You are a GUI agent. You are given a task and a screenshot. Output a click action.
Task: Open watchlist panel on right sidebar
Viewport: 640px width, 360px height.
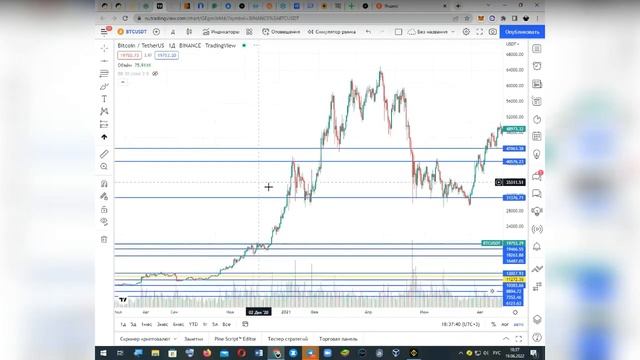point(537,49)
